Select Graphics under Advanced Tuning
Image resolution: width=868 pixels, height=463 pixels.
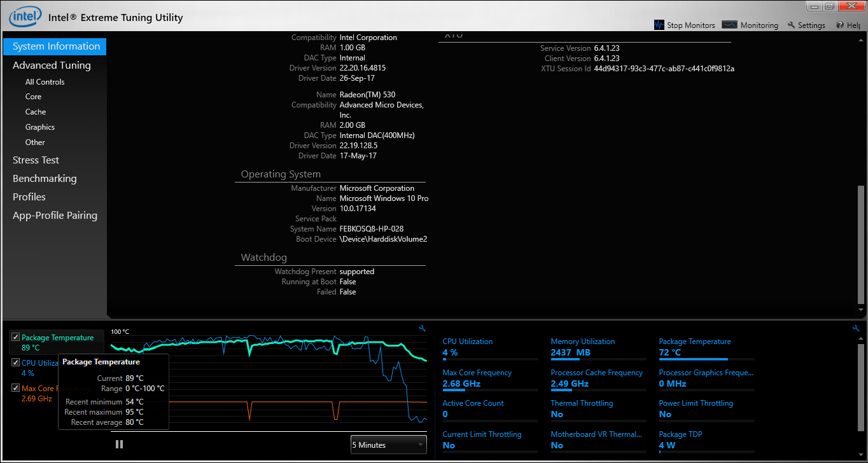(x=40, y=127)
